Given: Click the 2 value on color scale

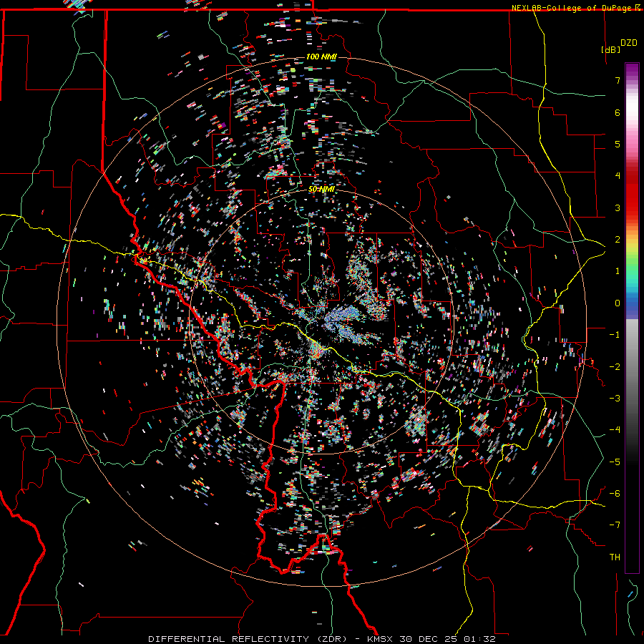Looking at the screenshot, I should point(618,240).
